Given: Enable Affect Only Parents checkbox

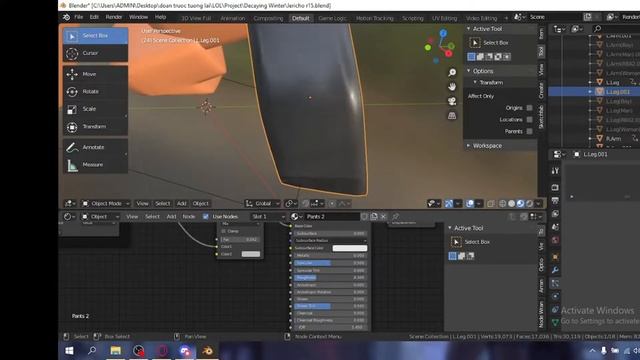Looking at the screenshot, I should tap(529, 131).
